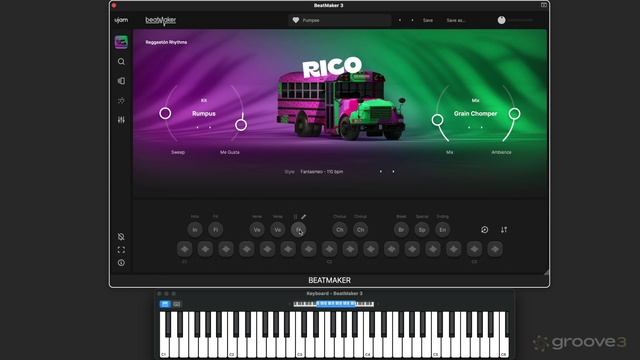
Task: Select next style arrow
Action: (x=393, y=171)
